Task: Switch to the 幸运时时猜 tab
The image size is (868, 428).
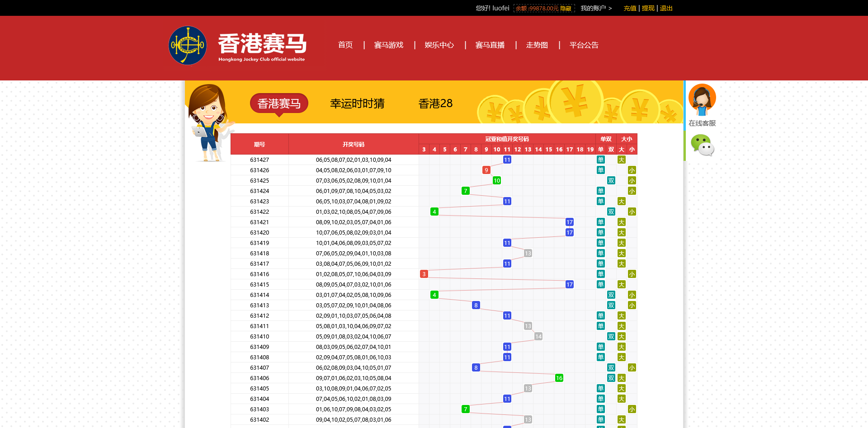Action: 357,103
